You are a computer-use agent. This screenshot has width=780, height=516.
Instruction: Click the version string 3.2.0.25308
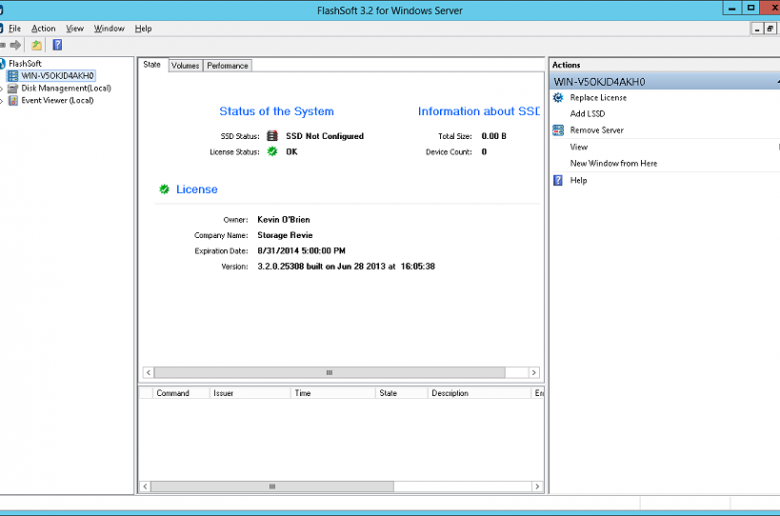pos(281,267)
